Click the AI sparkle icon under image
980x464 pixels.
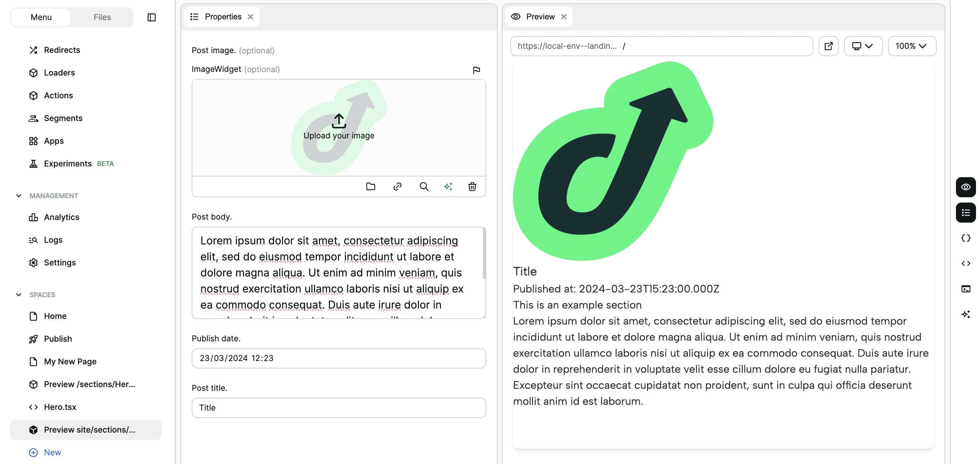click(x=448, y=187)
